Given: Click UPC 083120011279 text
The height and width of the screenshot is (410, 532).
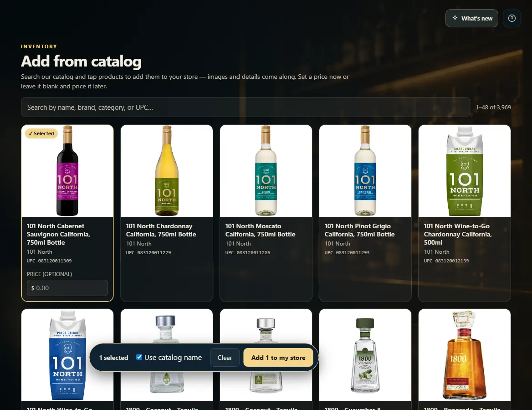Looking at the screenshot, I should click(148, 252).
